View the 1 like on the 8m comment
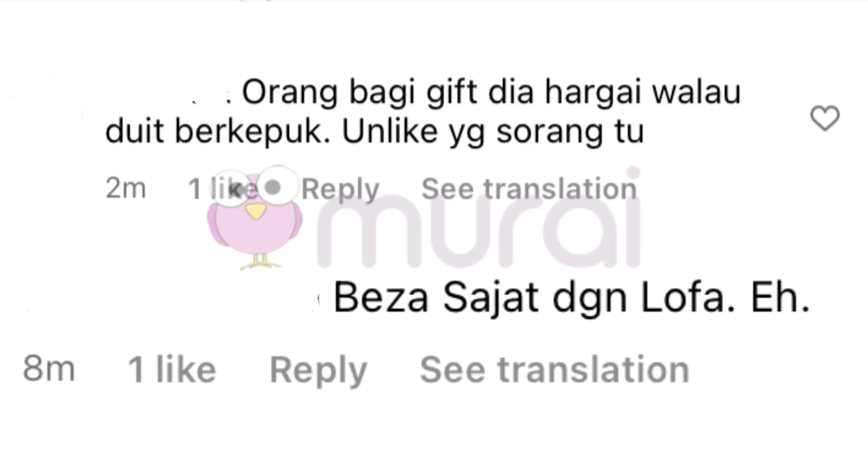Image resolution: width=868 pixels, height=465 pixels. (x=172, y=369)
